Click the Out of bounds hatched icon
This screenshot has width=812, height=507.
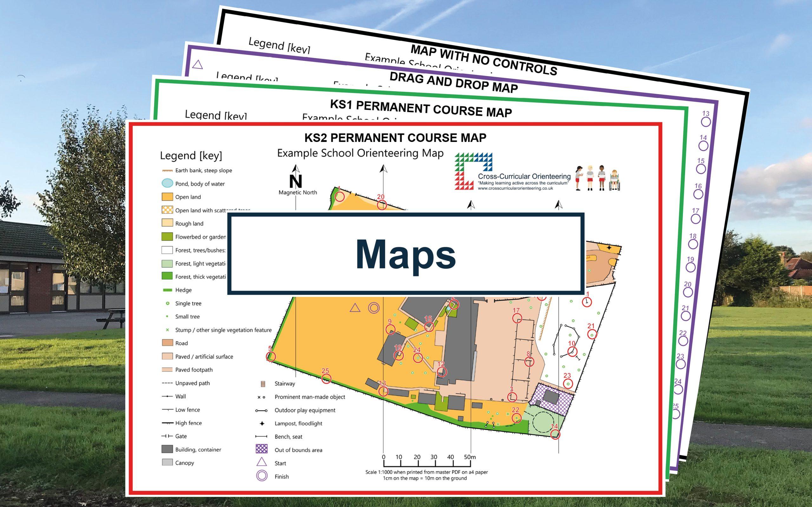pos(262,449)
